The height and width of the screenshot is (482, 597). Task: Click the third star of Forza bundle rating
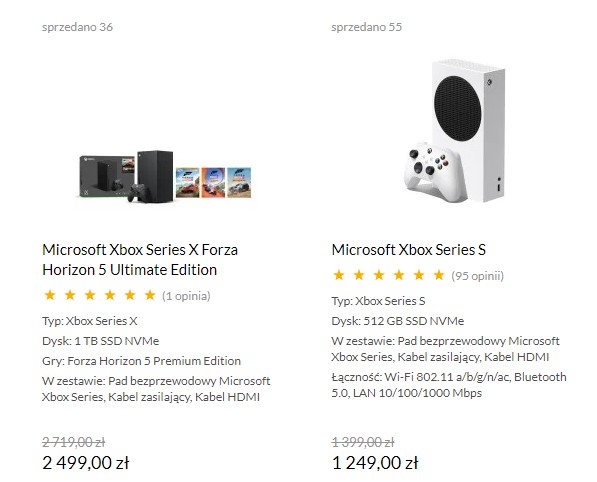pos(90,295)
